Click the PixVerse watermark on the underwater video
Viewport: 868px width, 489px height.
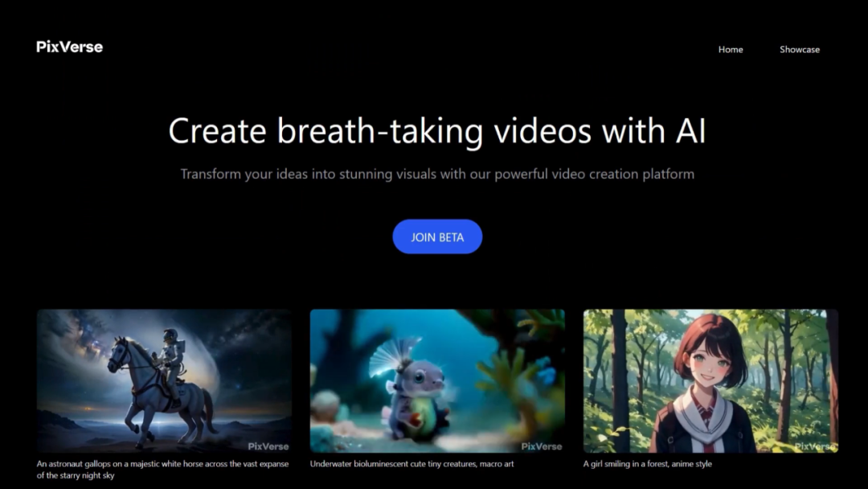542,446
